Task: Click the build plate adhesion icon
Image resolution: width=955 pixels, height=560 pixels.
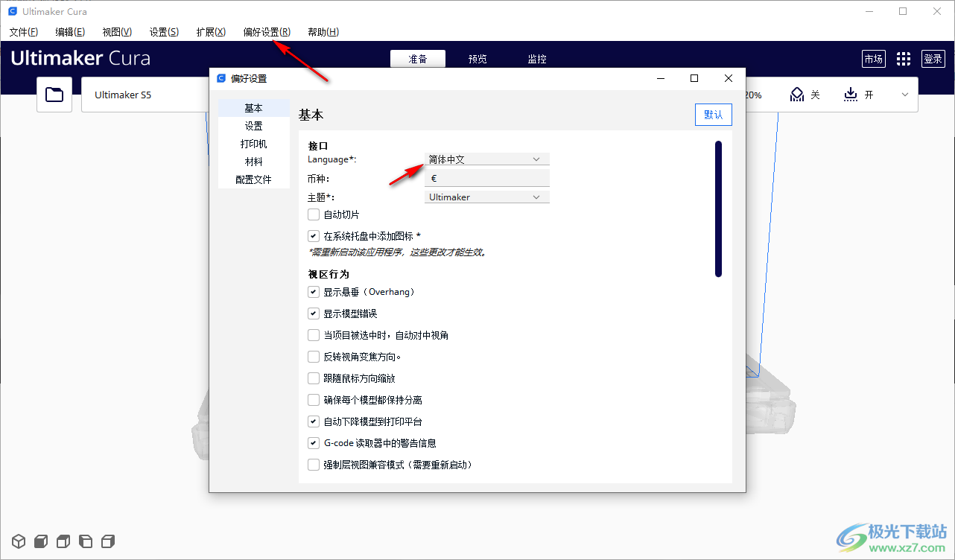Action: (851, 95)
